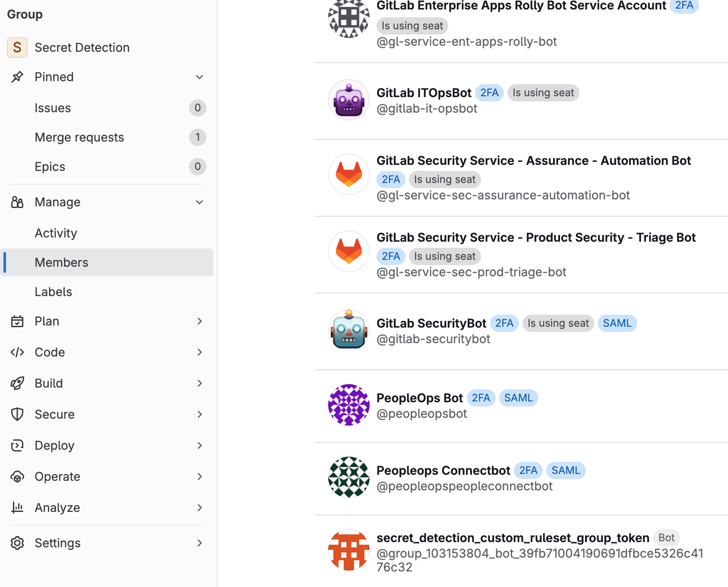Open Plan via its calendar icon

tap(17, 321)
